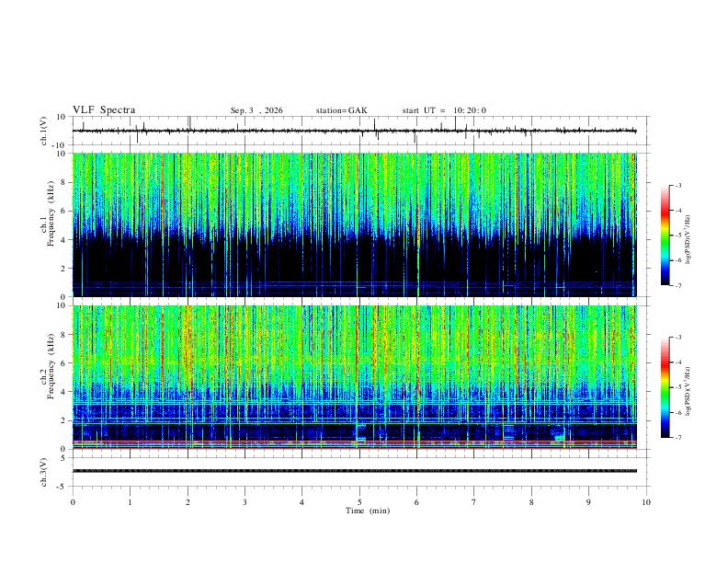Click the green burst near 5 minutes in ch.2

tap(360, 433)
